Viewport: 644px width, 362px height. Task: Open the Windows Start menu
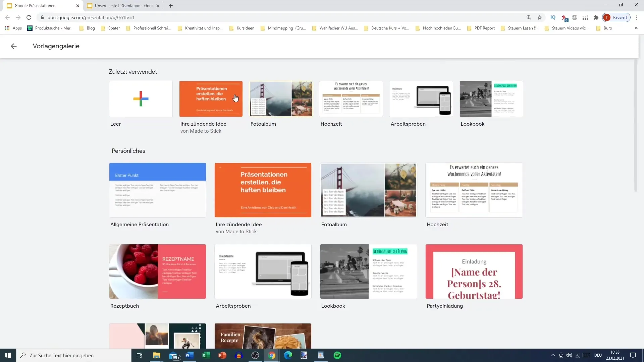click(x=8, y=355)
